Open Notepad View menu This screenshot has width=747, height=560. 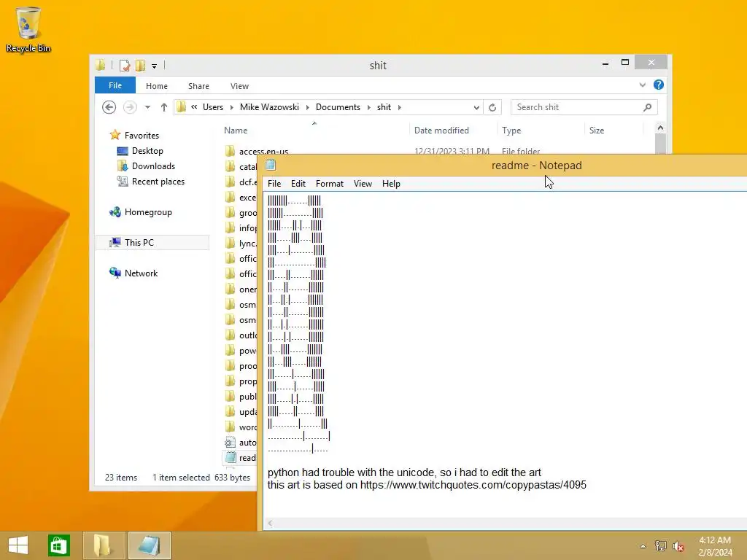point(363,183)
